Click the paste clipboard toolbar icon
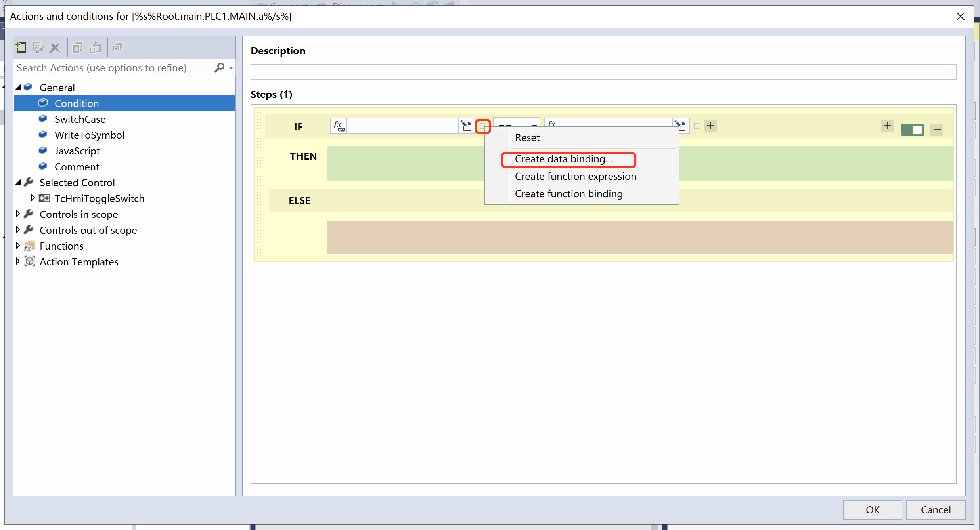The height and width of the screenshot is (530, 980). 96,48
